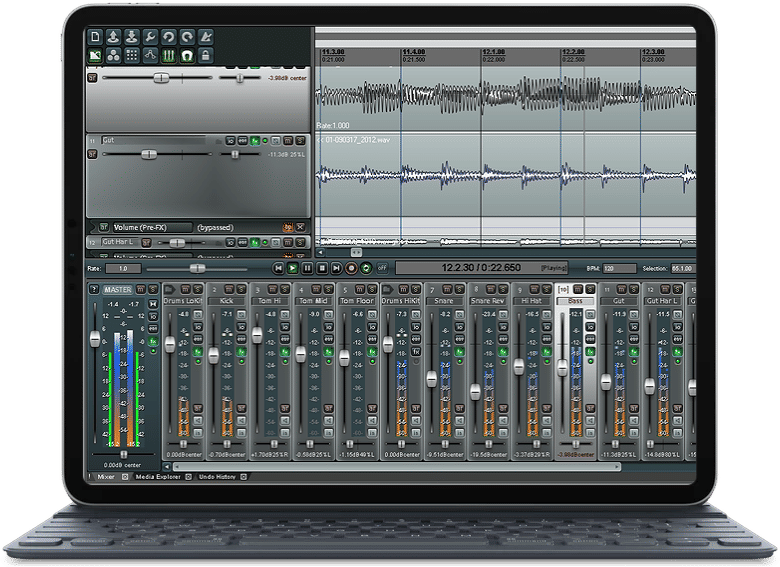
Task: Jump to project end in transport
Action: coord(336,269)
